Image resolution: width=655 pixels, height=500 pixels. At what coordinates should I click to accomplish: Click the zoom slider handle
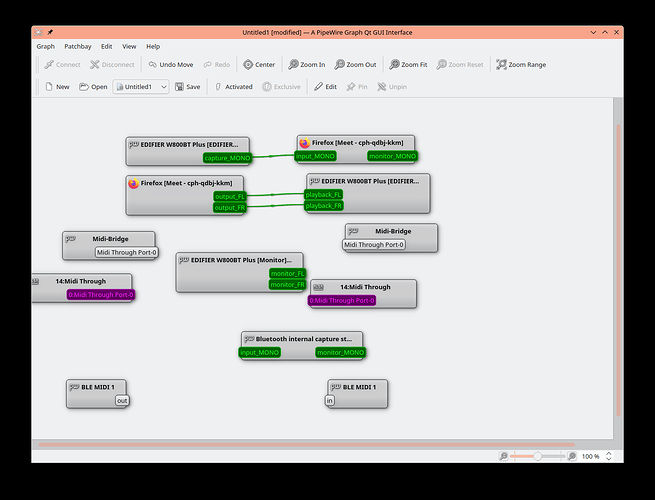click(x=538, y=456)
